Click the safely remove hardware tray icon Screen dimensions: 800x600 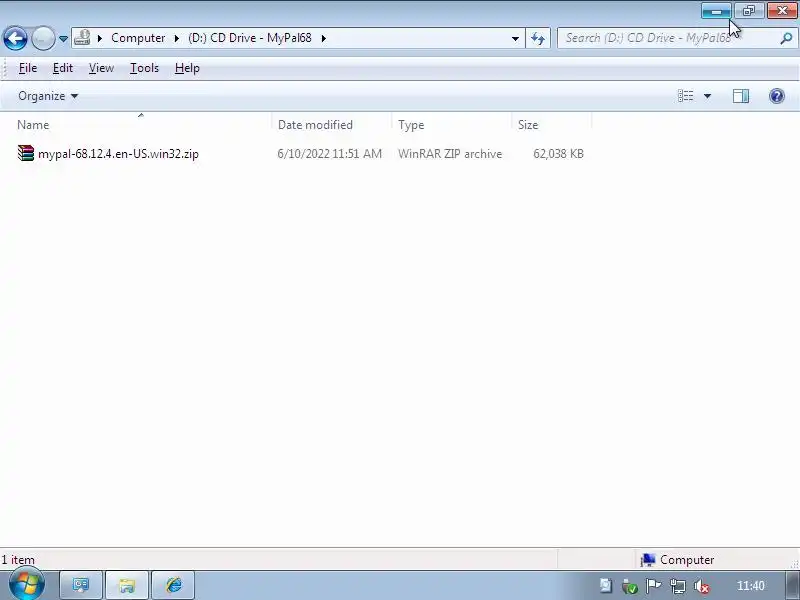pyautogui.click(x=630, y=586)
